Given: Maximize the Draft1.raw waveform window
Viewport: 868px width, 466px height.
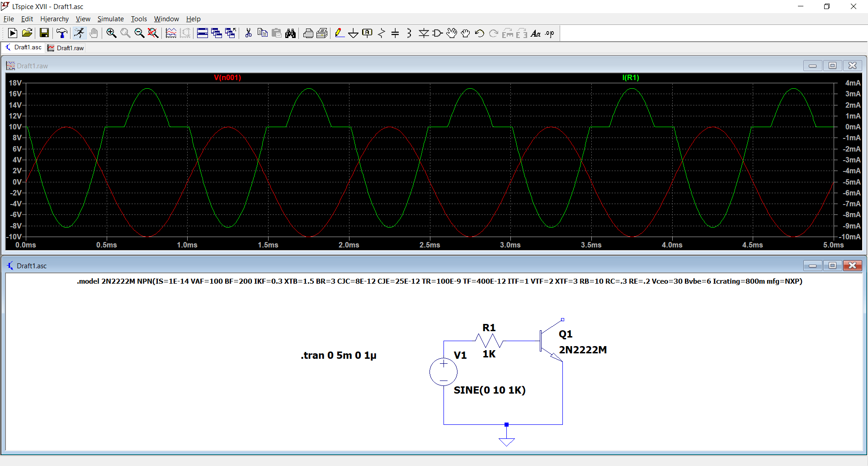Looking at the screenshot, I should [x=832, y=66].
